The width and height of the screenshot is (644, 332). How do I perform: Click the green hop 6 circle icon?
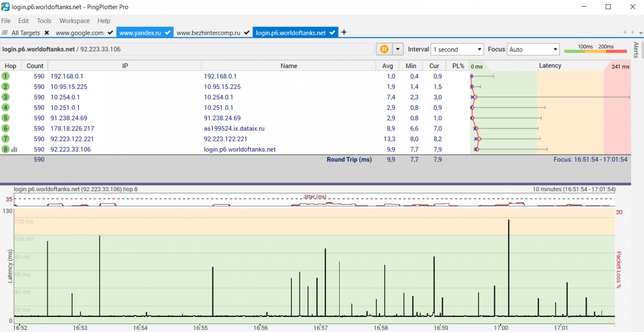click(x=5, y=128)
